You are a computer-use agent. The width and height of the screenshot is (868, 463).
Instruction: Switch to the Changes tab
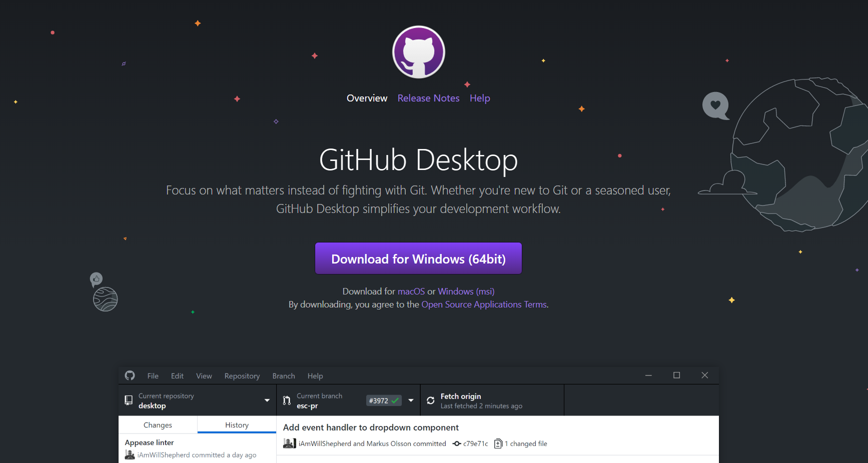click(x=158, y=425)
